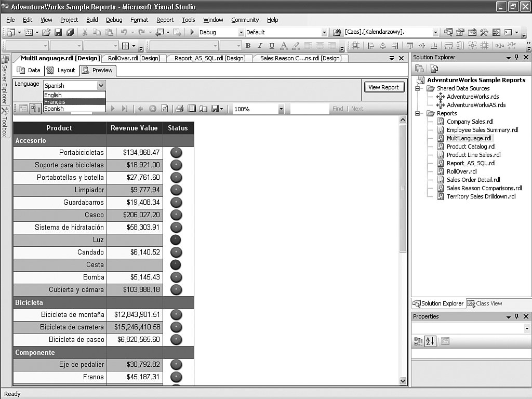Open the active documents list dropdown arrow
The height and width of the screenshot is (399, 532).
[x=392, y=58]
